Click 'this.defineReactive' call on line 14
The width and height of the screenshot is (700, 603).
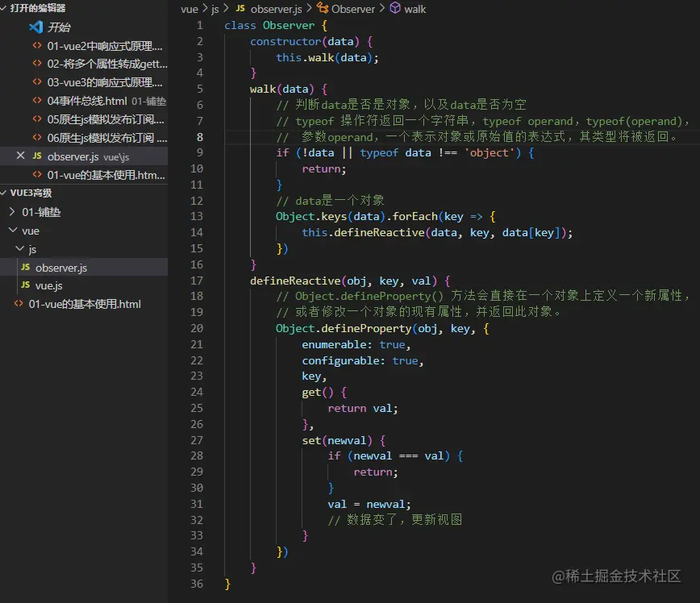coord(363,232)
